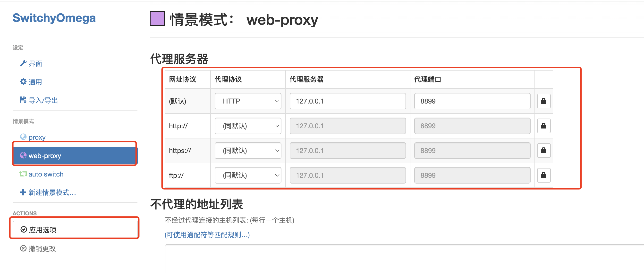This screenshot has width=644, height=273.
Task: Click the default proxy server field 127.0.0.1
Action: pyautogui.click(x=347, y=101)
